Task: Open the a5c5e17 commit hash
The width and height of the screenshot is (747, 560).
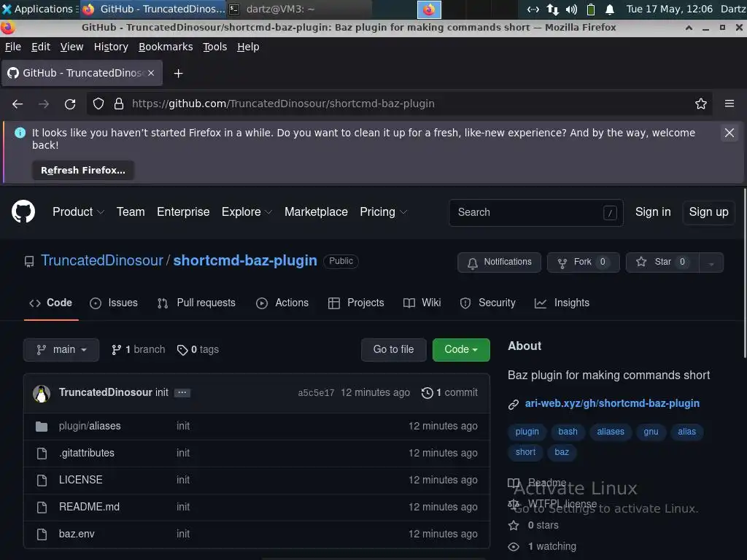Action: click(x=316, y=393)
